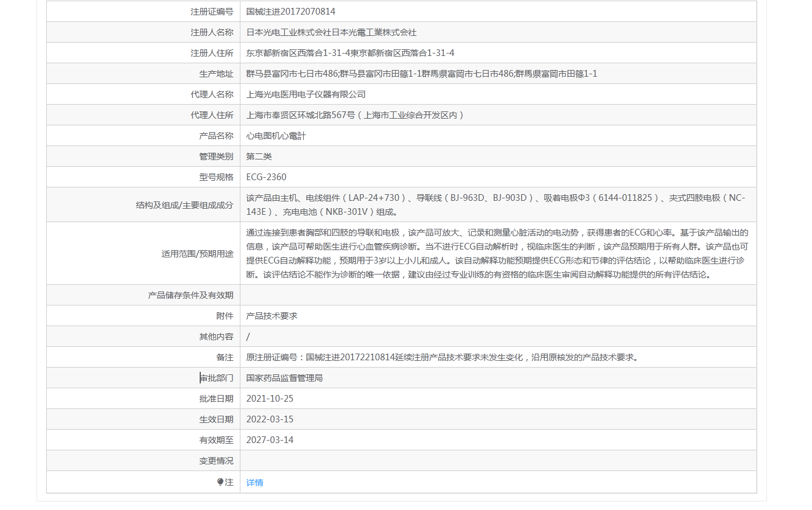Viewport: 812px width, 510px height.
Task: Select model value ECG-2360
Action: (x=266, y=177)
